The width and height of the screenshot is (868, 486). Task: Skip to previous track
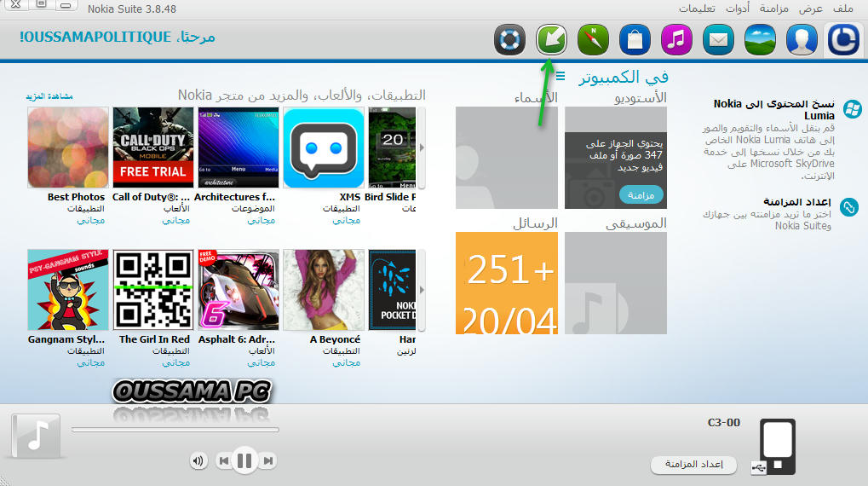(x=224, y=460)
